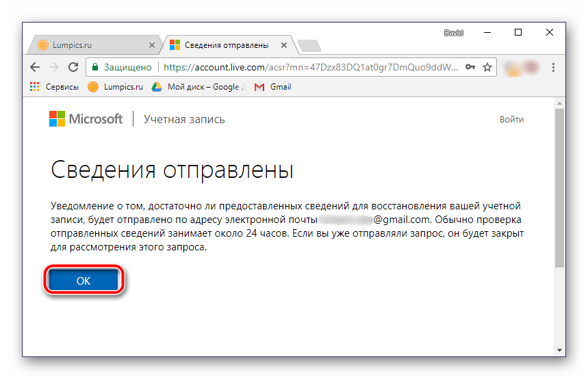Image resolution: width=588 pixels, height=379 pixels.
Task: Click the blue OK button
Action: (84, 280)
